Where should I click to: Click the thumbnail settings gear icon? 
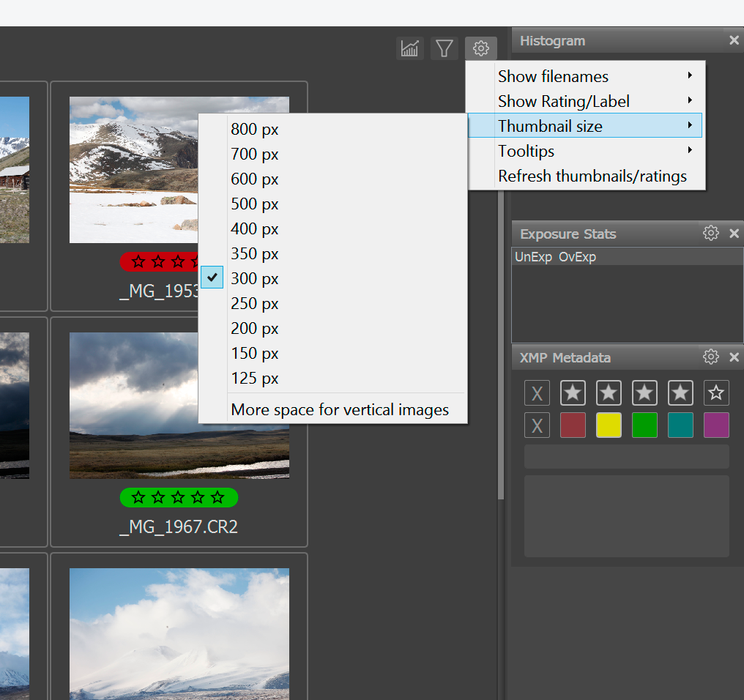[481, 49]
